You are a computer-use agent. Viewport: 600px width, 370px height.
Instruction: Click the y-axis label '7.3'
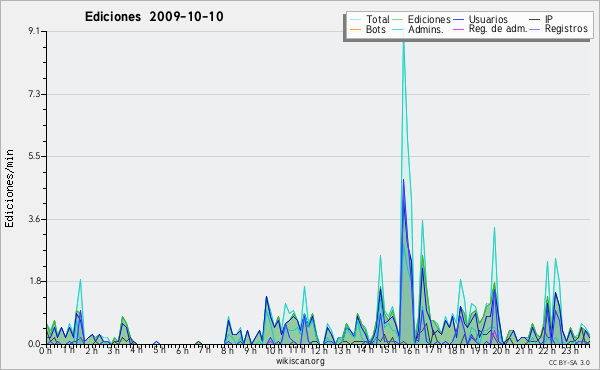click(x=34, y=94)
